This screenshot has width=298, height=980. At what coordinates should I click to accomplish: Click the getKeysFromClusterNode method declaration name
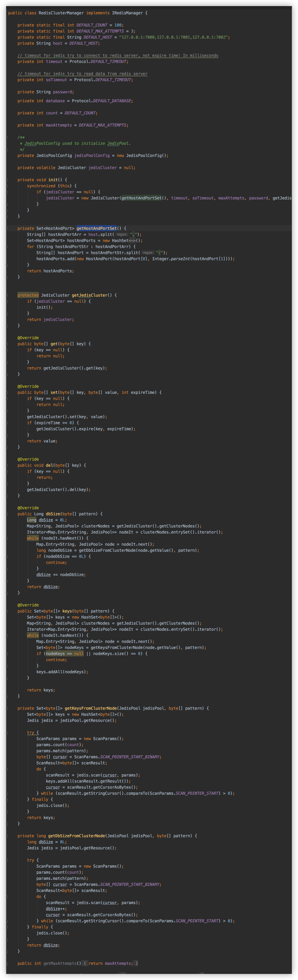click(x=91, y=708)
